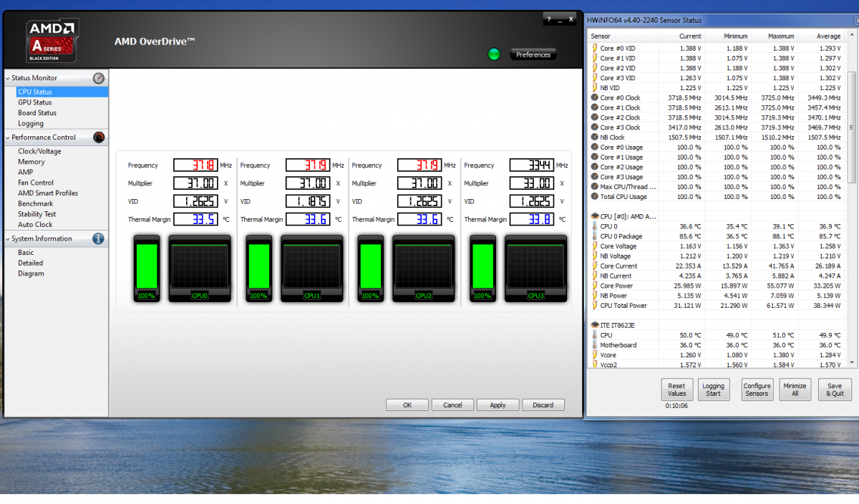
Task: Open the Logging page
Action: click(x=31, y=124)
